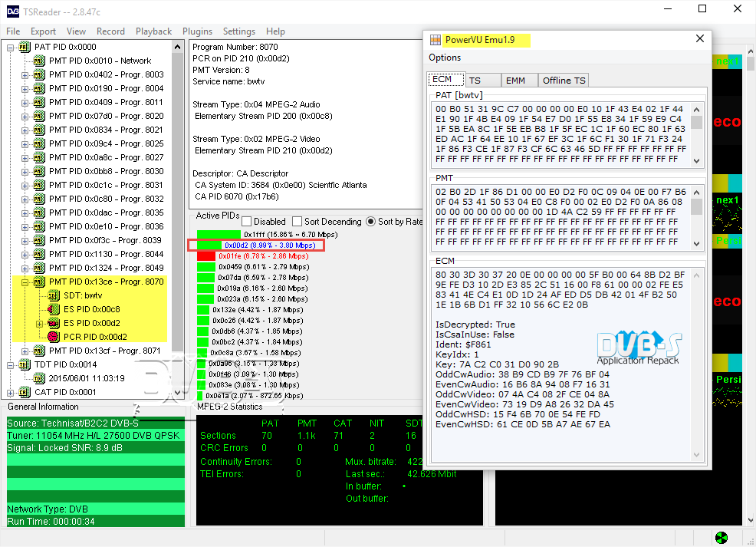Click the PMT PID 0x0bb8 Progr. 8030 icon
756x547 pixels.
tap(39, 171)
